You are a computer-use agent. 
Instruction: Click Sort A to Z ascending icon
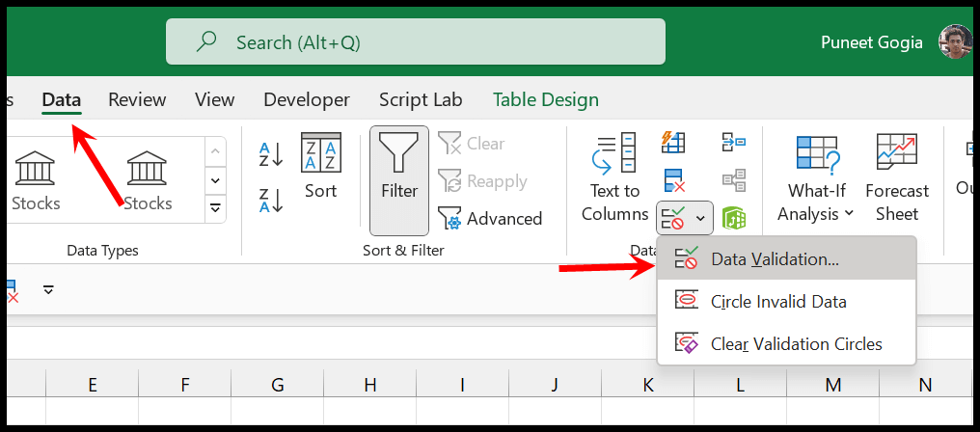(270, 154)
